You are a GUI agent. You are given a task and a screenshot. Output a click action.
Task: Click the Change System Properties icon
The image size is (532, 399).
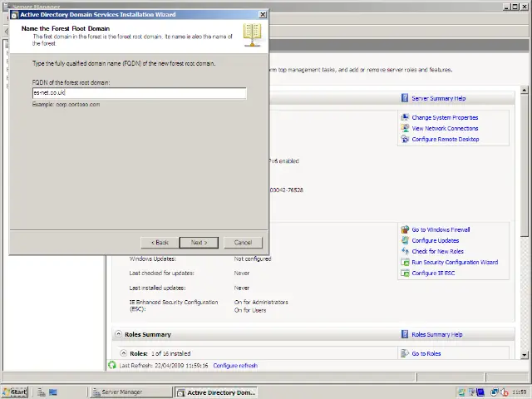tap(405, 117)
